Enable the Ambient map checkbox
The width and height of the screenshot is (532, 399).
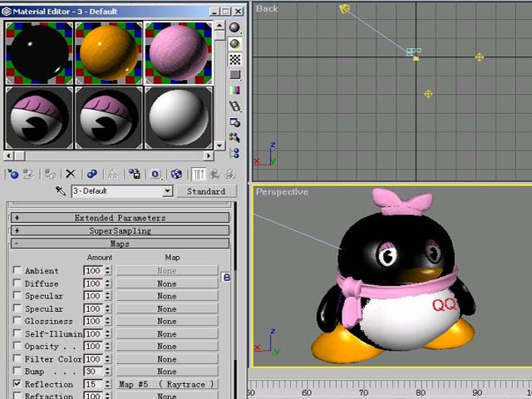tap(17, 270)
